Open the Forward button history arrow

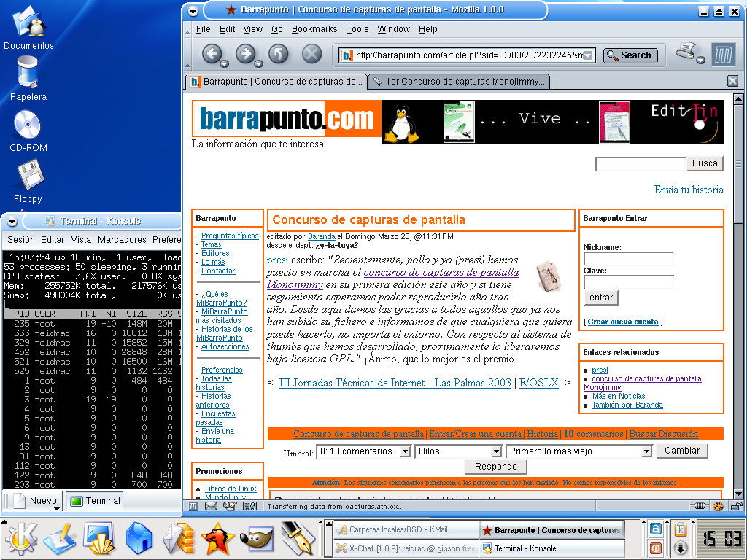259,64
